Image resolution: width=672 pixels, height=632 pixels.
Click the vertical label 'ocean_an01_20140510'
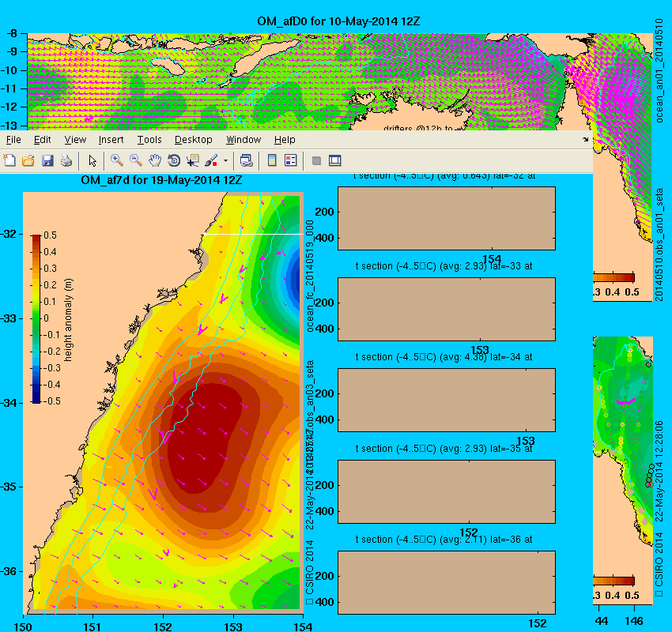tap(659, 70)
